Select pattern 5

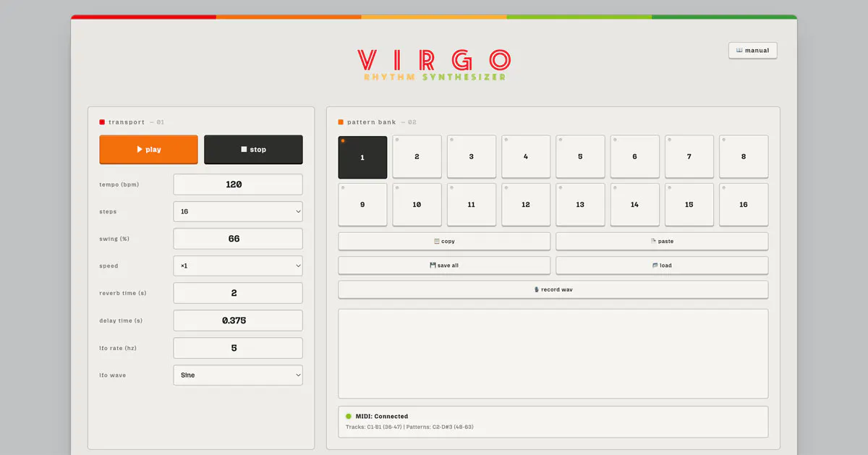tap(580, 157)
